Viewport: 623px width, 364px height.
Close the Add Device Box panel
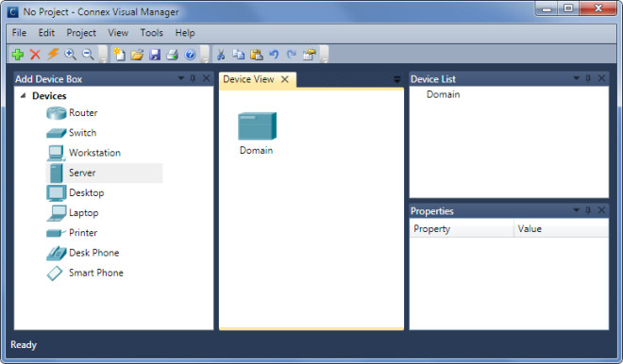(206, 78)
